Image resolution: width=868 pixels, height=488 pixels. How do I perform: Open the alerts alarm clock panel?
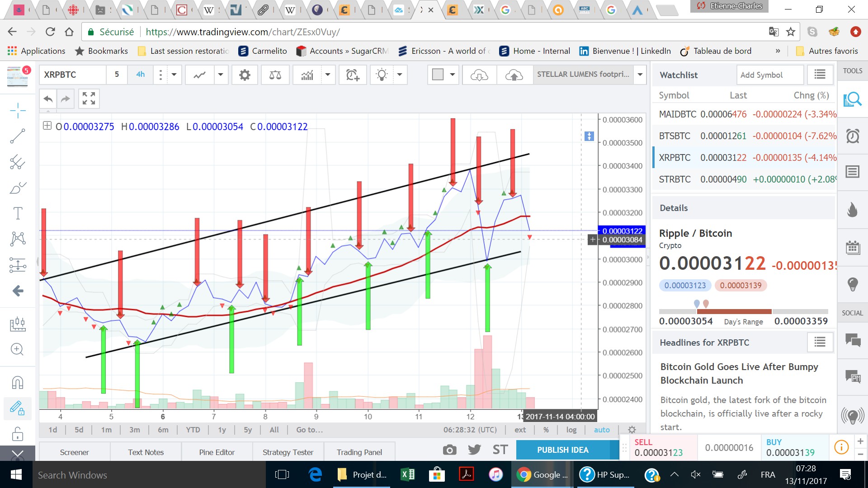853,136
